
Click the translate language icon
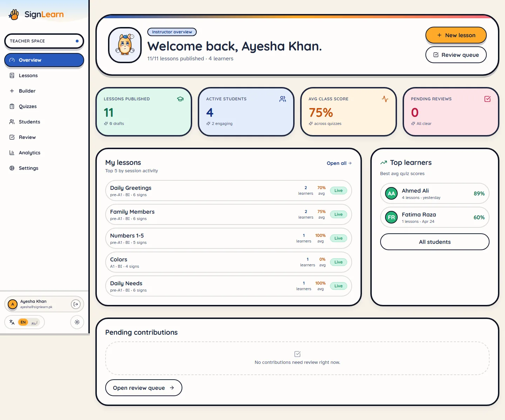click(12, 322)
